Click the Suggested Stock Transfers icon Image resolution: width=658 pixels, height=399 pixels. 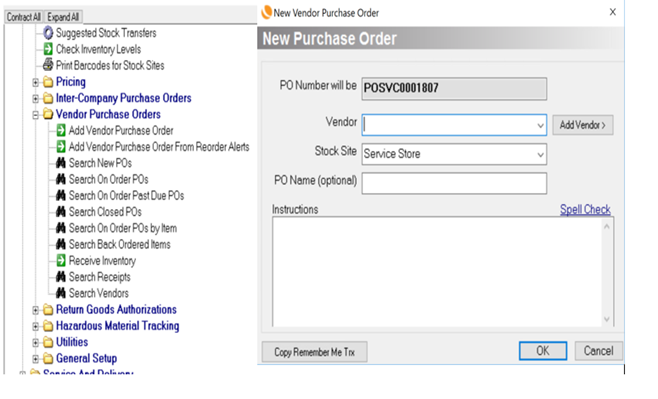[48, 33]
